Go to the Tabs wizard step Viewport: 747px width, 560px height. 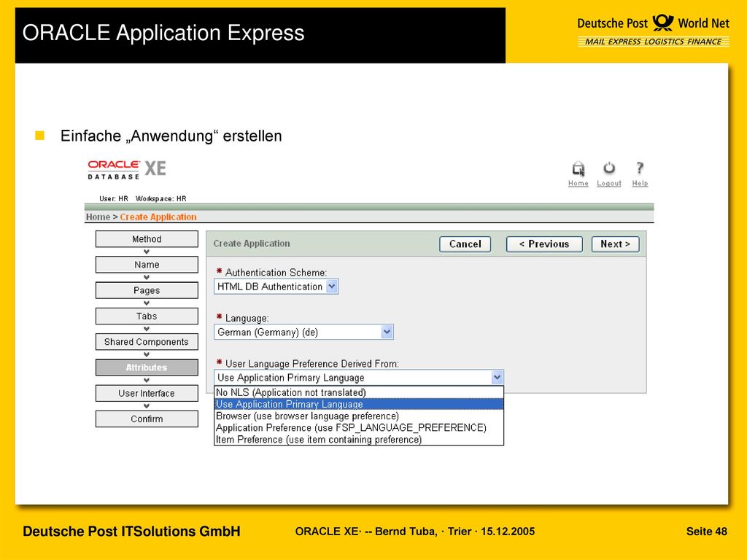coord(147,316)
